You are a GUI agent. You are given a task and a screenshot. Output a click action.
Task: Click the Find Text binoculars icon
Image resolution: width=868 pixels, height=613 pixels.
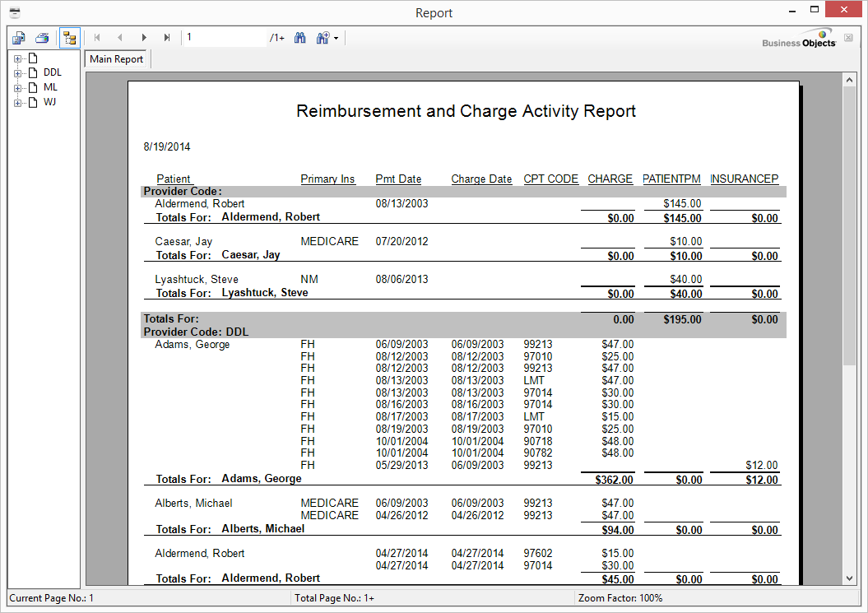[300, 38]
